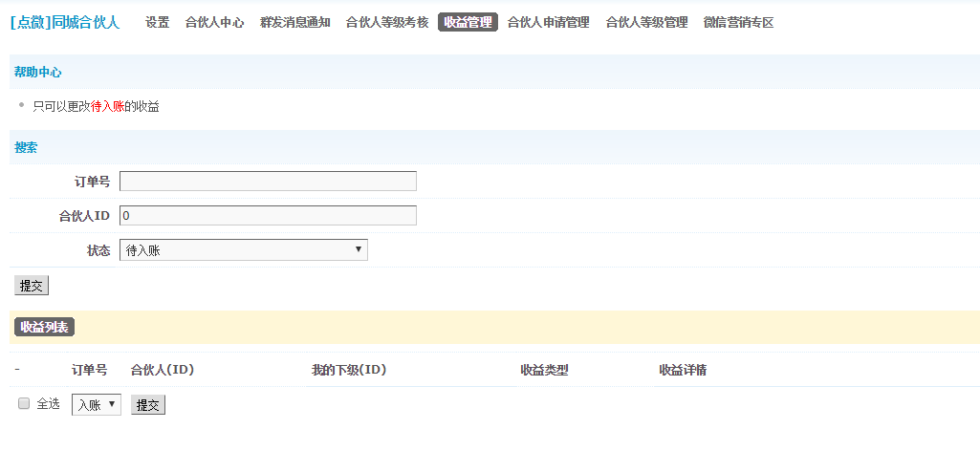Click the 帮助中心 section header
This screenshot has width=980, height=451.
[38, 72]
